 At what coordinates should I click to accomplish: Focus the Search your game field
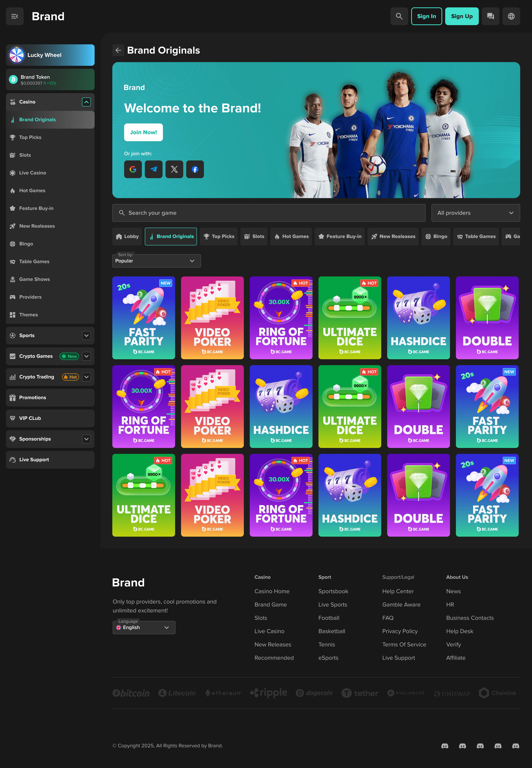point(269,213)
